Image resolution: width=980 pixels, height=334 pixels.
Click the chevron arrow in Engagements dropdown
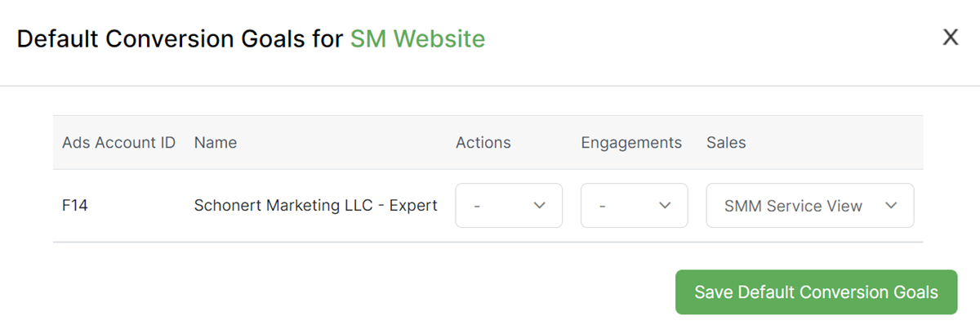pos(665,206)
